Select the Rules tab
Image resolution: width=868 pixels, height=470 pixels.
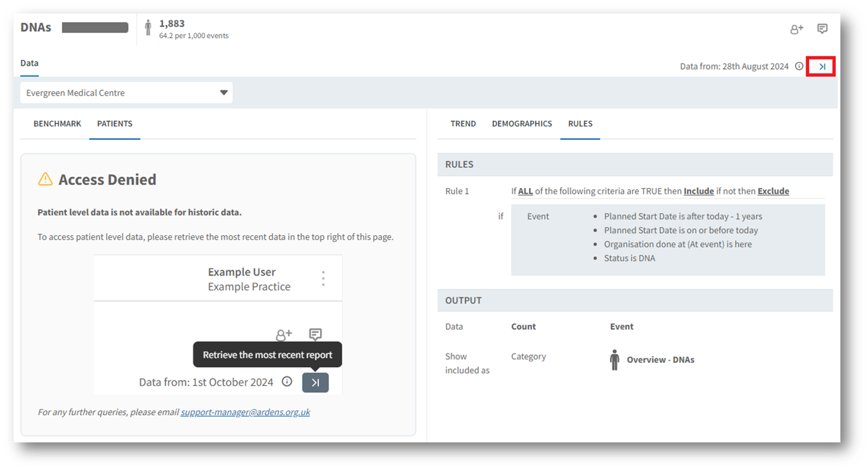580,124
